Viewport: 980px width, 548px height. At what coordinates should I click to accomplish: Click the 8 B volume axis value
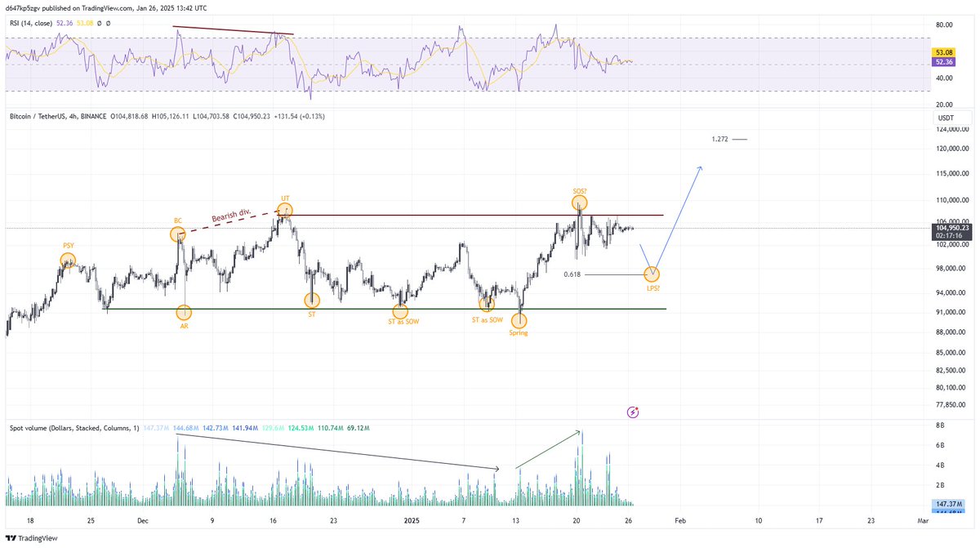pyautogui.click(x=939, y=425)
